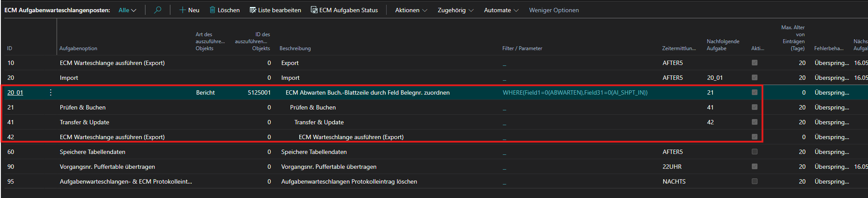Open the record link 20_01

[15, 92]
